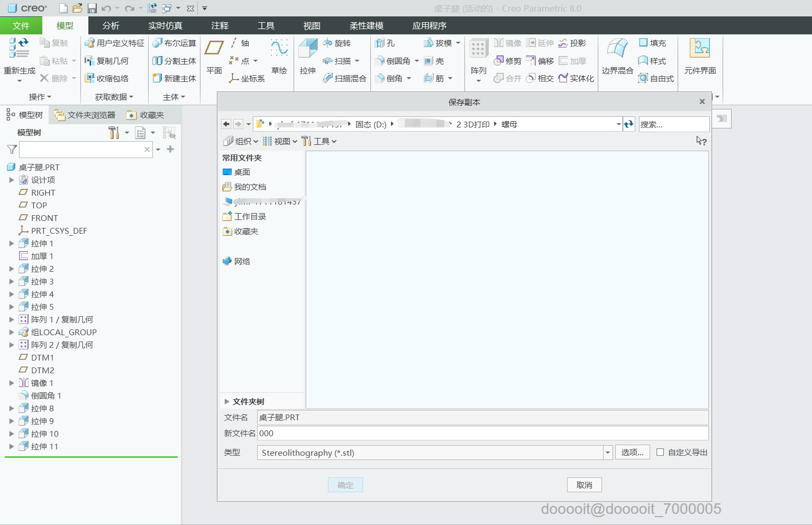Select DTM2 in the model tree
The width and height of the screenshot is (812, 525).
[37, 370]
